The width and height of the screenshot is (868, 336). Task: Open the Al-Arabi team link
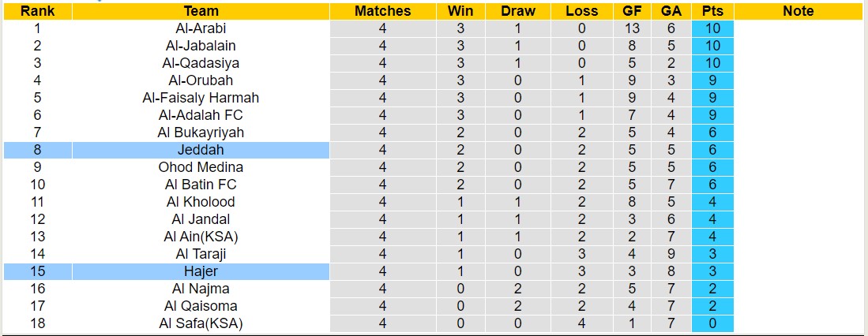click(201, 28)
